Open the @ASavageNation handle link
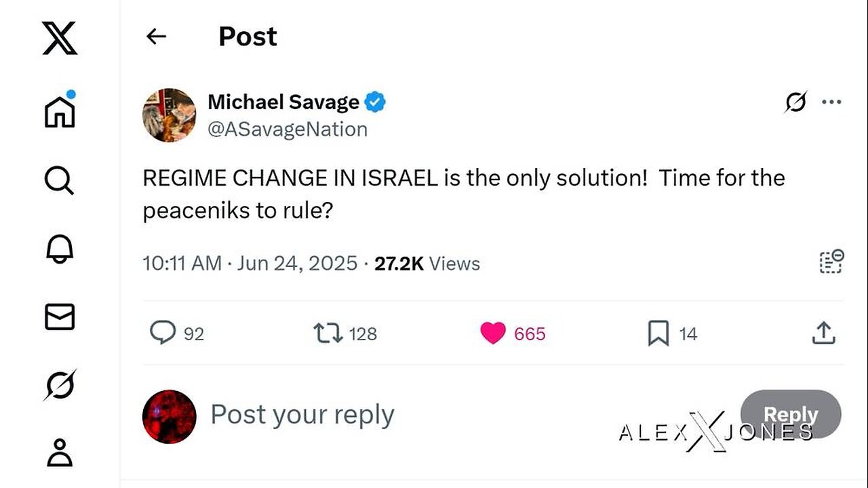The width and height of the screenshot is (868, 488). tap(288, 129)
